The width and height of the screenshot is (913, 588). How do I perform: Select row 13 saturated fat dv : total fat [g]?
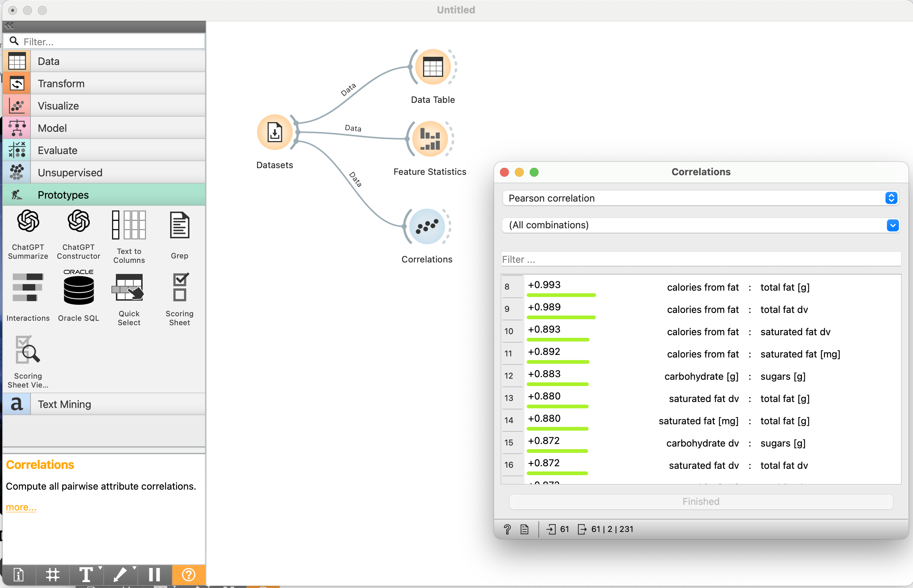click(x=701, y=398)
